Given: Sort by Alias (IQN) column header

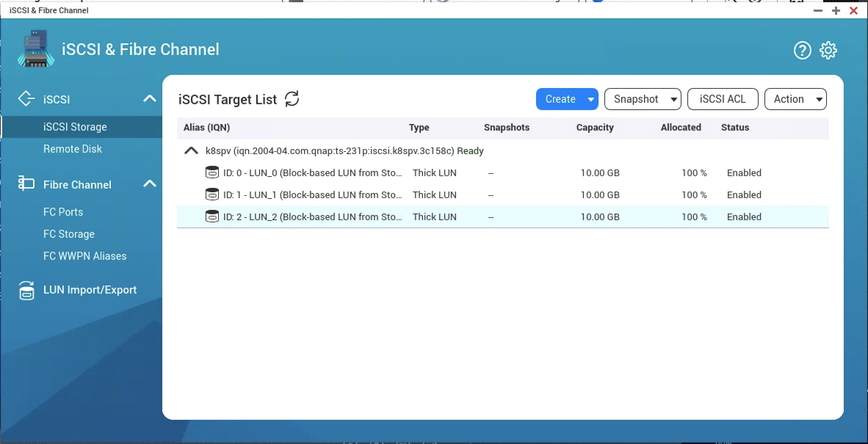Looking at the screenshot, I should [207, 127].
